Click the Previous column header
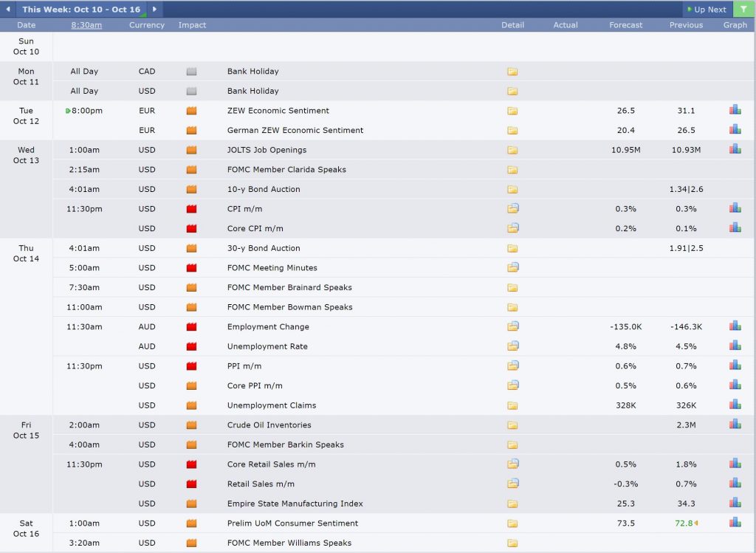 (x=686, y=25)
